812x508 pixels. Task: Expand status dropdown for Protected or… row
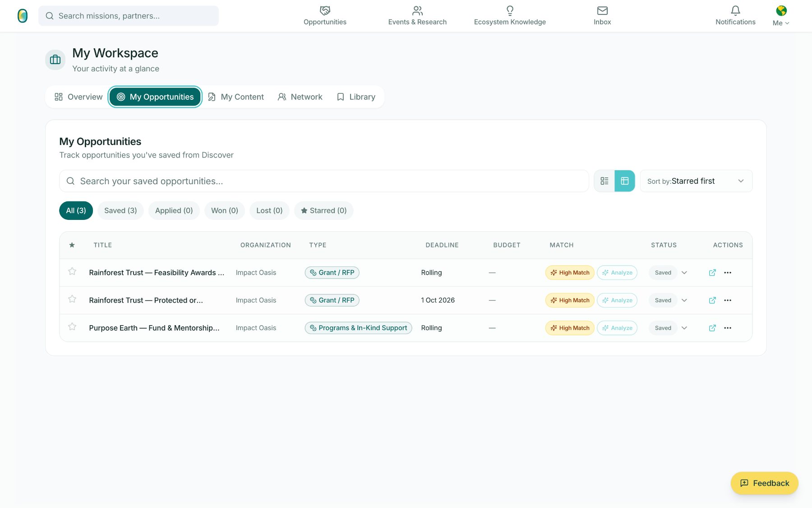click(684, 300)
